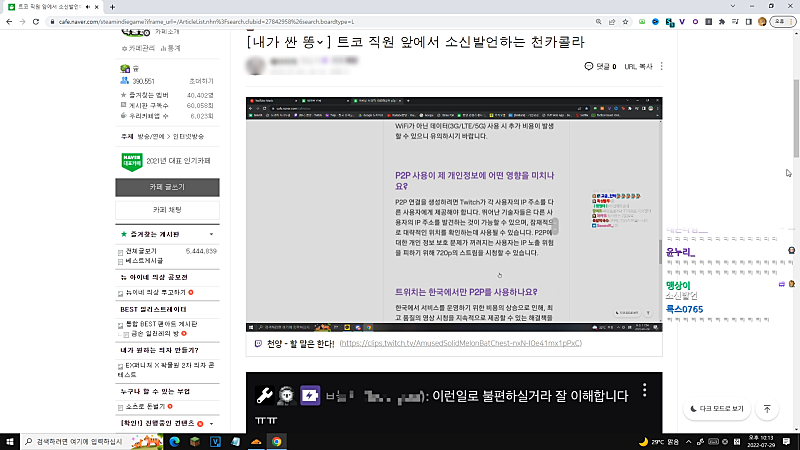Click the scroll-to-top arrow button
Viewport: 800px width, 450px height.
click(767, 408)
